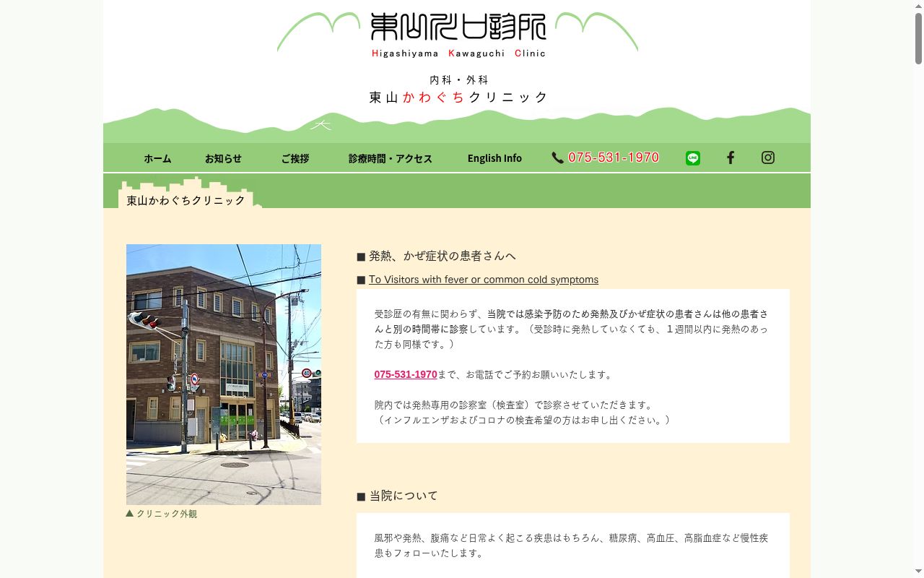
Task: Open English Info menu item
Action: (494, 158)
